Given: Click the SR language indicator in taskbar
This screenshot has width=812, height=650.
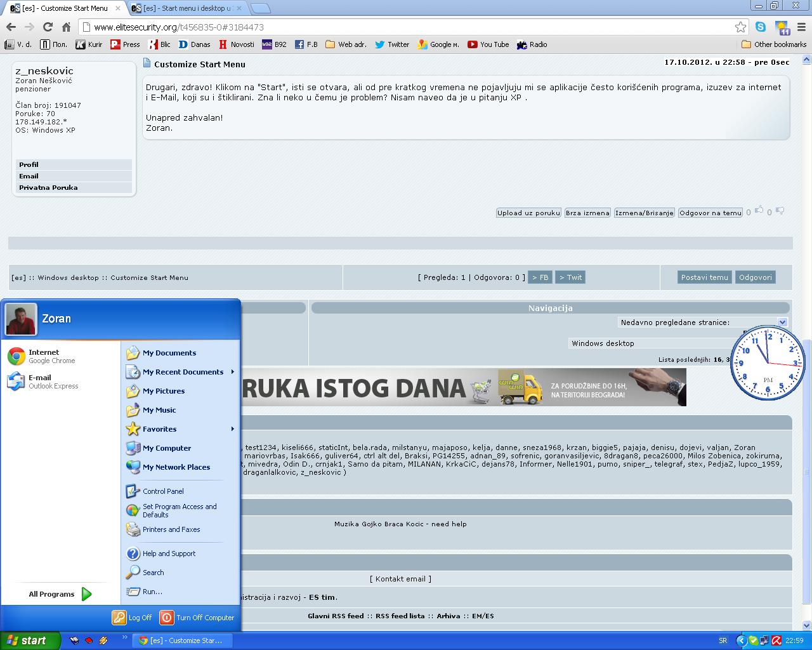Looking at the screenshot, I should click(x=723, y=640).
